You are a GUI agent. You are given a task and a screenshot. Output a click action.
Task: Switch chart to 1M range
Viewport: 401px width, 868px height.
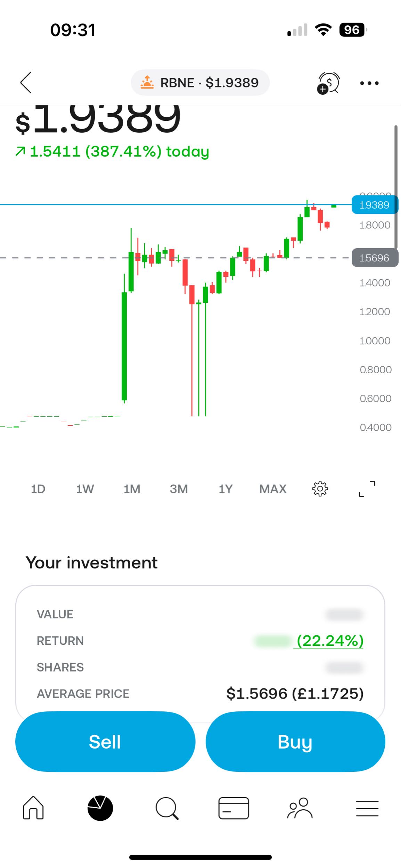click(132, 489)
